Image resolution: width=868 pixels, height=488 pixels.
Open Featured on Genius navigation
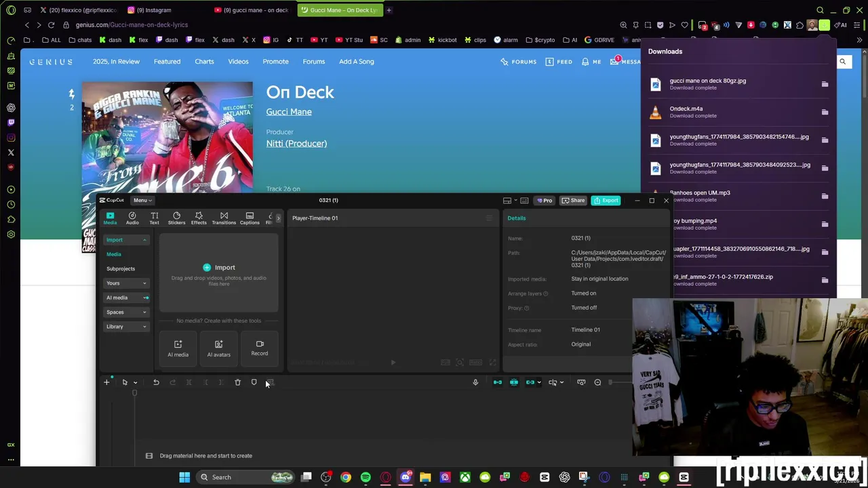click(x=167, y=62)
